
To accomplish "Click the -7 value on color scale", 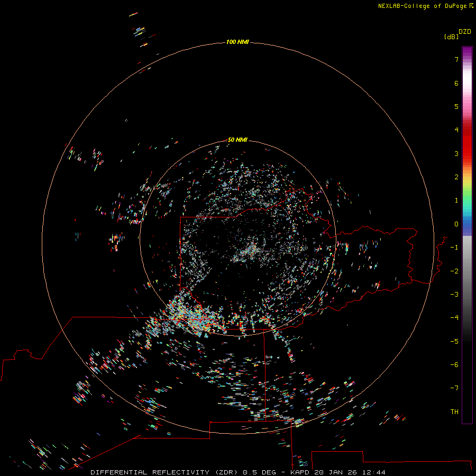I will (x=454, y=388).
